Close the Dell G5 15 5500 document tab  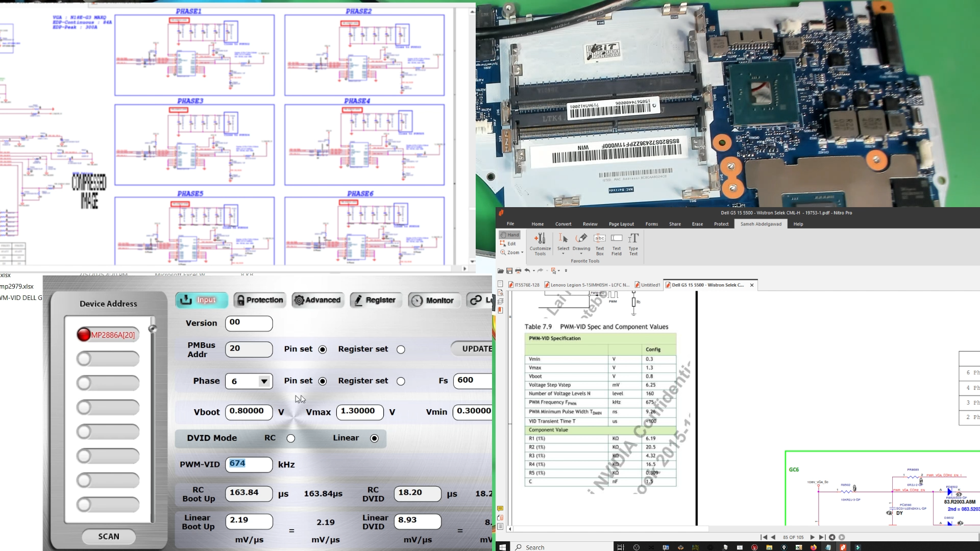click(x=752, y=285)
